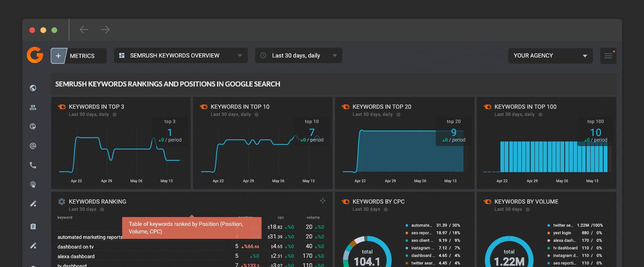Click the Semrush icon of Keywords in Top 3
The image size is (644, 267).
tap(62, 107)
